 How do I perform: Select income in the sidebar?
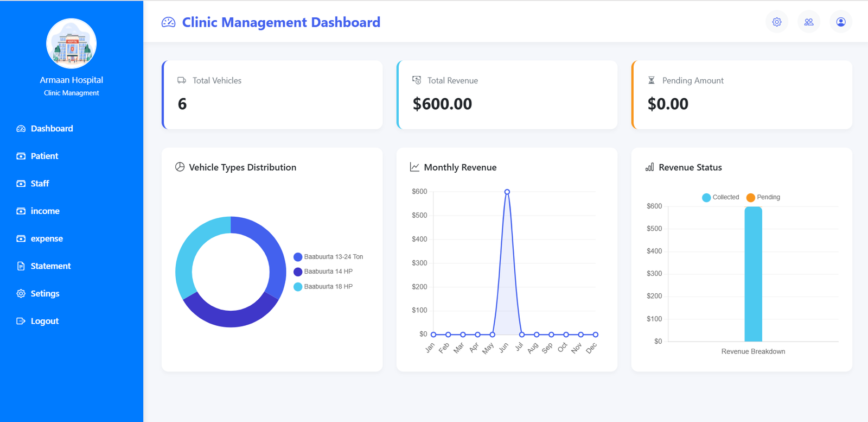(45, 211)
